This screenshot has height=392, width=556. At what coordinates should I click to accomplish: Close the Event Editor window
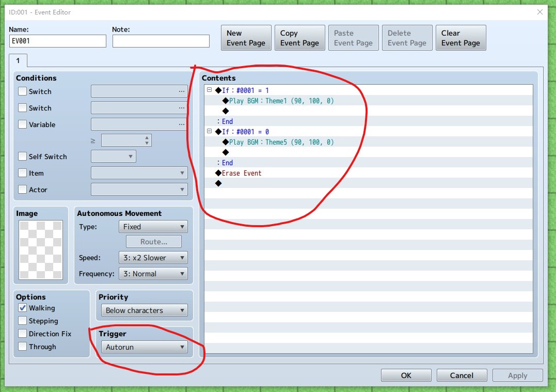[539, 12]
